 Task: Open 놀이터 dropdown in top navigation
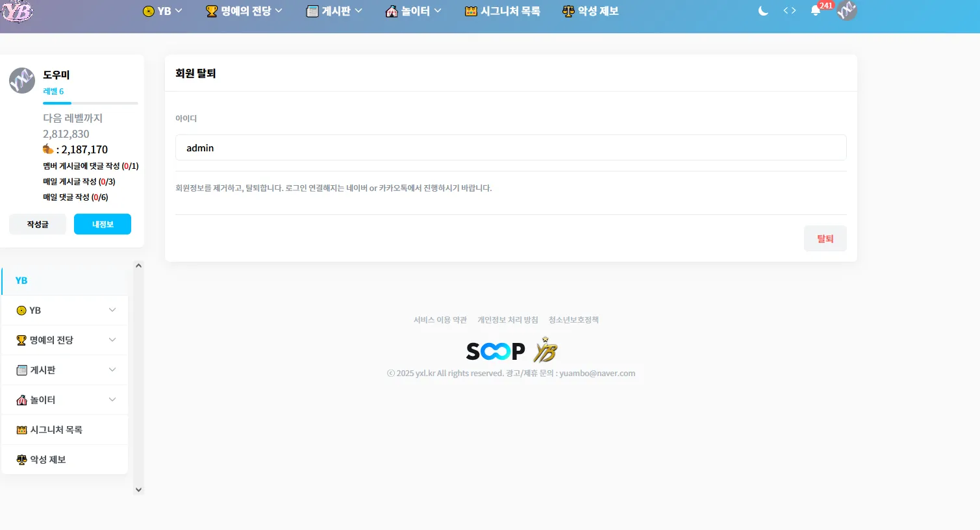tap(414, 11)
